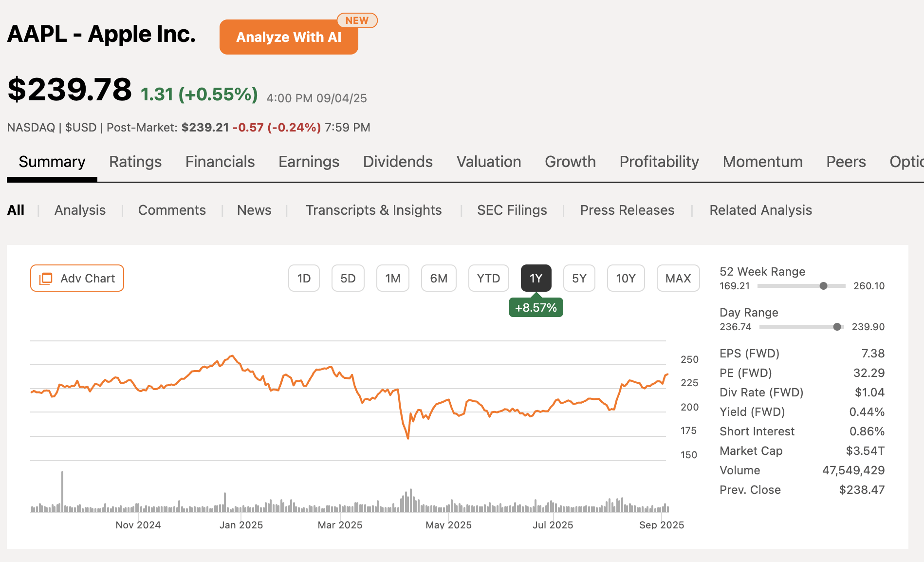Select the YTD chart period
Screen dimensions: 924x562
tap(488, 278)
